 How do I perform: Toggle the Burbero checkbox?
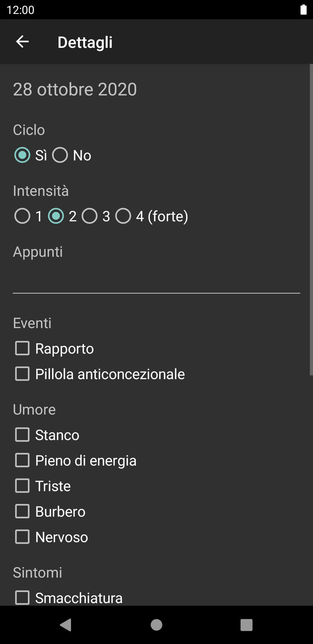point(22,511)
